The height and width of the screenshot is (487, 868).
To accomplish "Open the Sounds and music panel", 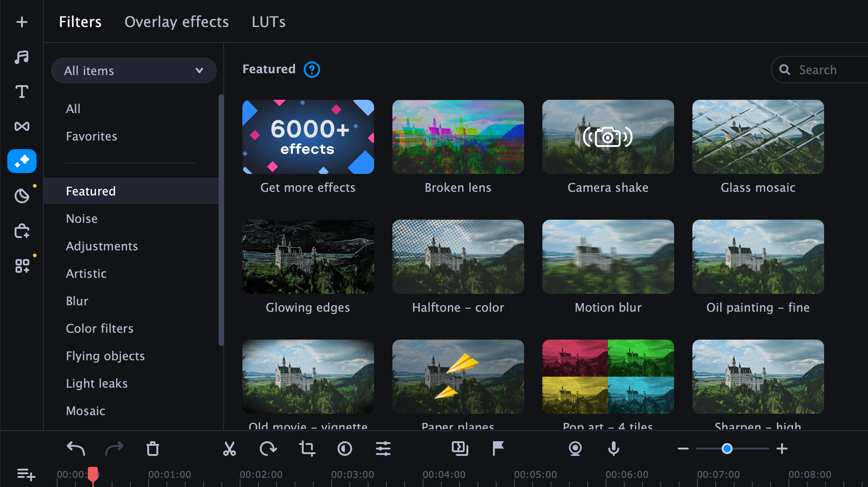I will pyautogui.click(x=22, y=57).
